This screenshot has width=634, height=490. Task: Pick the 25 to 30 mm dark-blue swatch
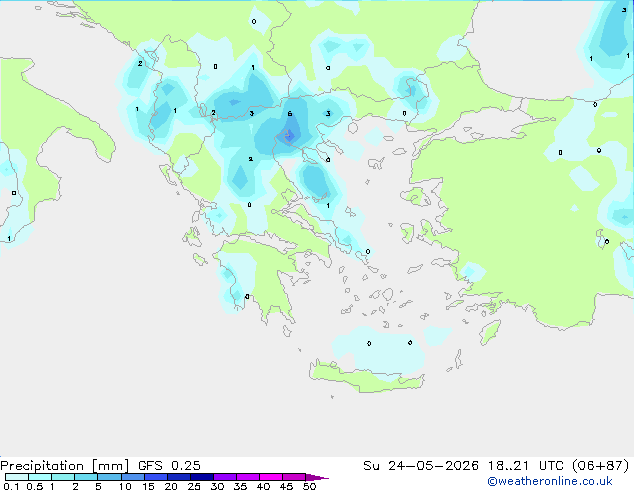pos(201,477)
